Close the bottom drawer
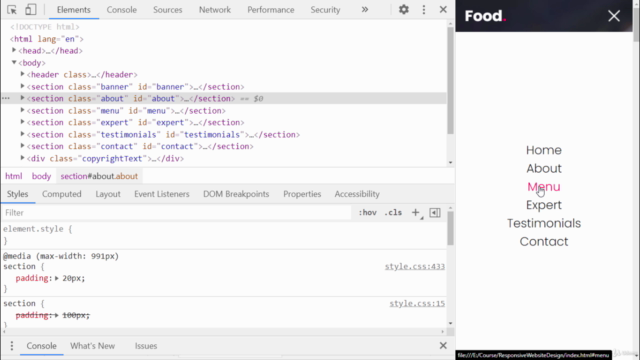640x360 pixels. 443,346
